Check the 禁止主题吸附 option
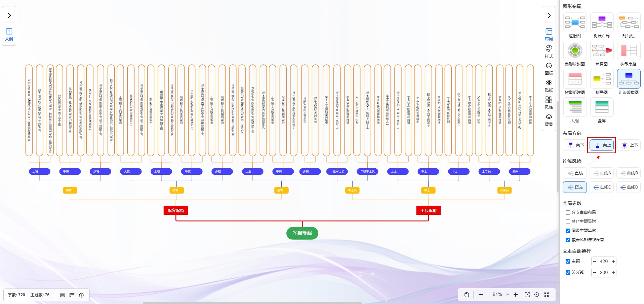This screenshot has width=644, height=304. pyautogui.click(x=568, y=222)
